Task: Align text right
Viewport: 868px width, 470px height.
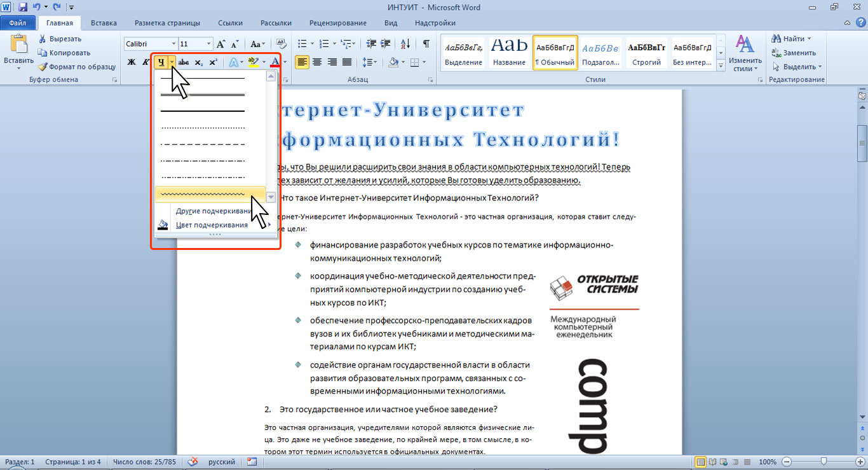Action: click(x=331, y=62)
